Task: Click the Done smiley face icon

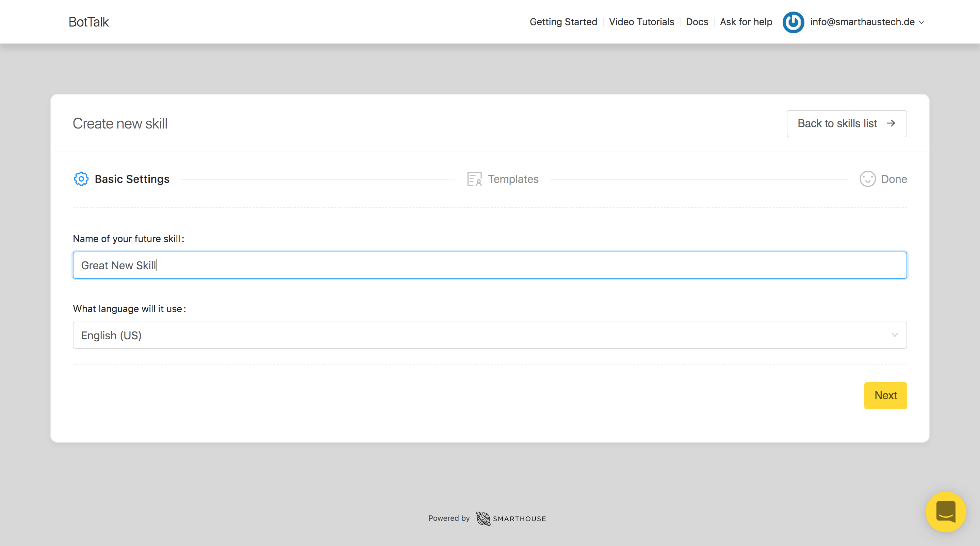Action: point(867,179)
